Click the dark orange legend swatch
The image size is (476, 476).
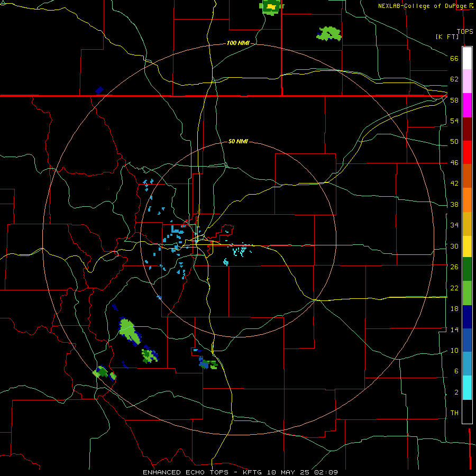[x=467, y=176]
